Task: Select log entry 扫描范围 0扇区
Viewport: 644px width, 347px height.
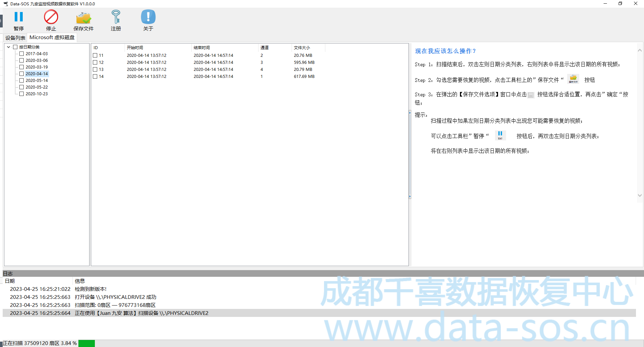Action: tap(319, 305)
